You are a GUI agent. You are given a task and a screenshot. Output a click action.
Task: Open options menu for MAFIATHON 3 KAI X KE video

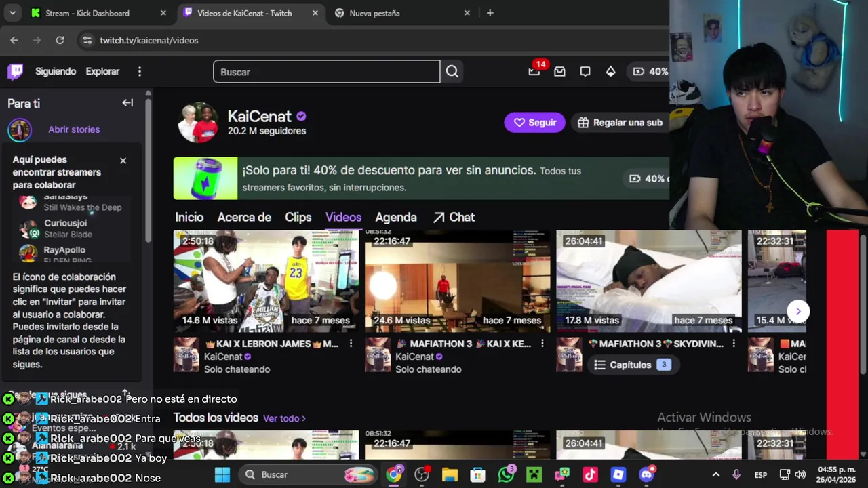click(x=542, y=344)
